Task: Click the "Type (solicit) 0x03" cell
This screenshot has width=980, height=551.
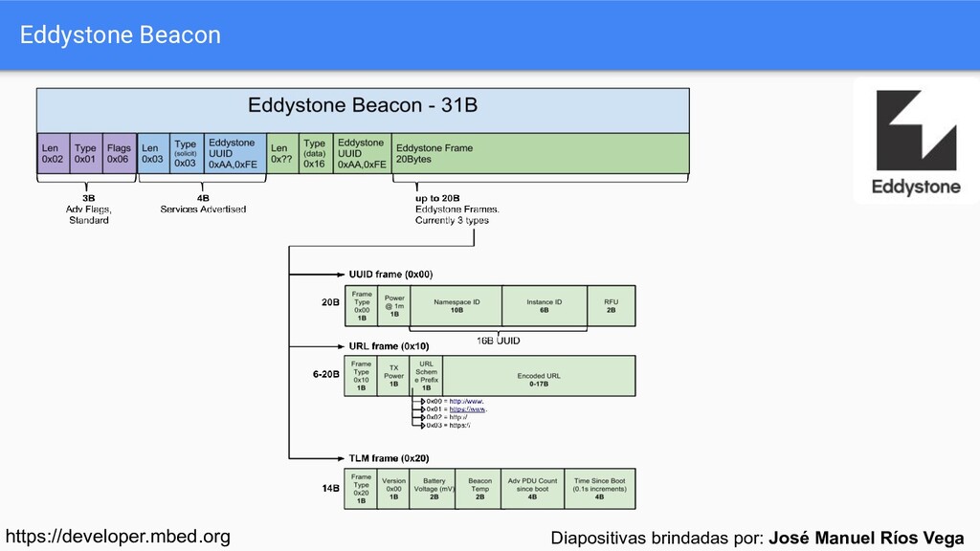Action: point(187,154)
